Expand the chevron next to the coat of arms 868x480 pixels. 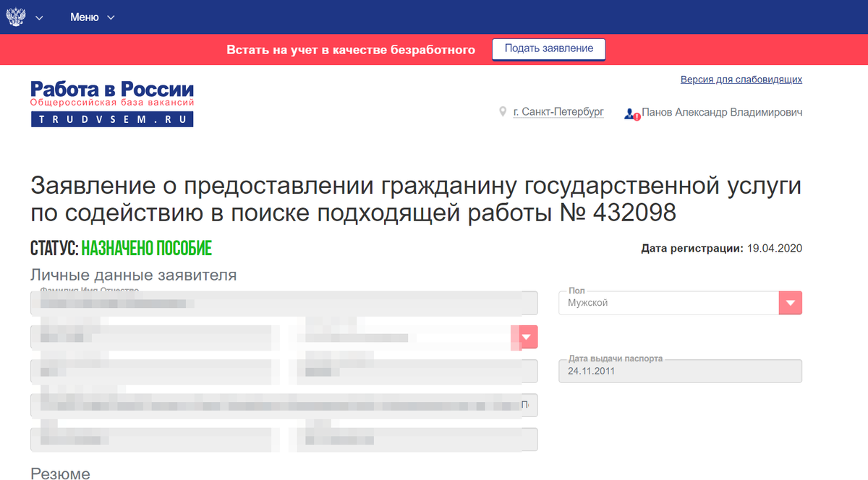pyautogui.click(x=40, y=17)
